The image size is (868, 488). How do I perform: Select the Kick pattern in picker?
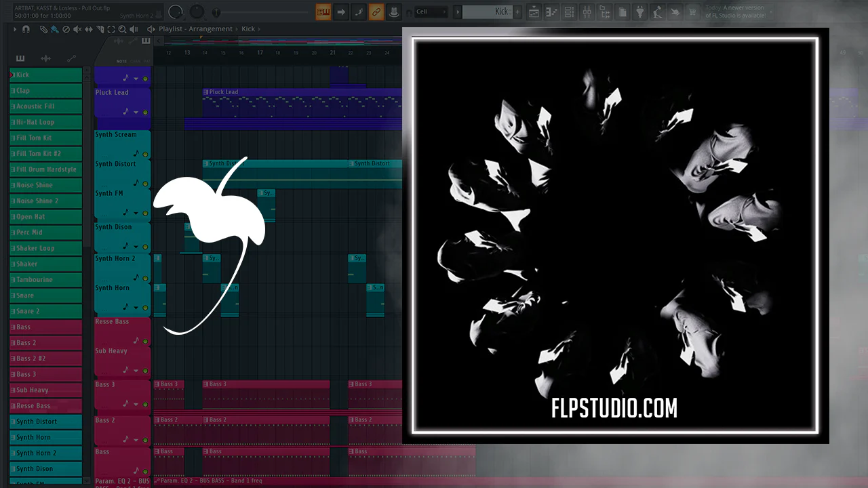45,75
